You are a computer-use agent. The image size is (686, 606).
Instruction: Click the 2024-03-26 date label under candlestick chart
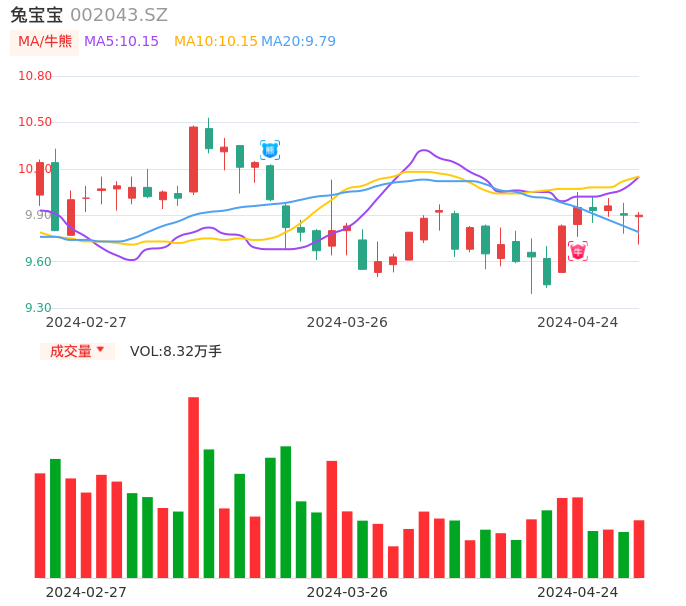point(347,322)
